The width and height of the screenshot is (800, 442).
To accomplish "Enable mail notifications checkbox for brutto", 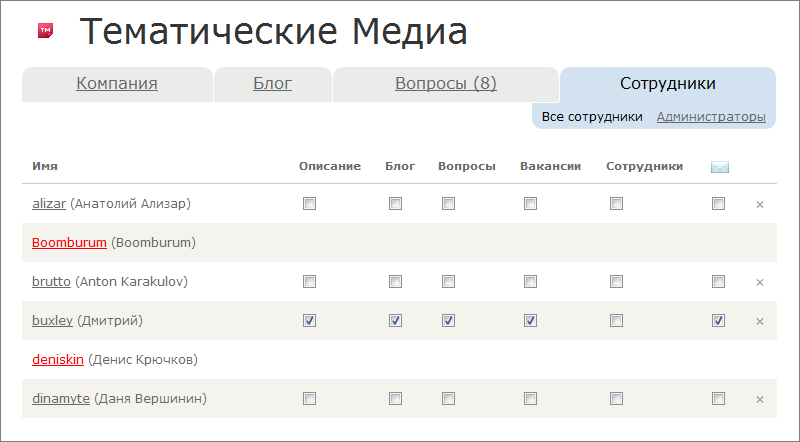I will coord(718,282).
